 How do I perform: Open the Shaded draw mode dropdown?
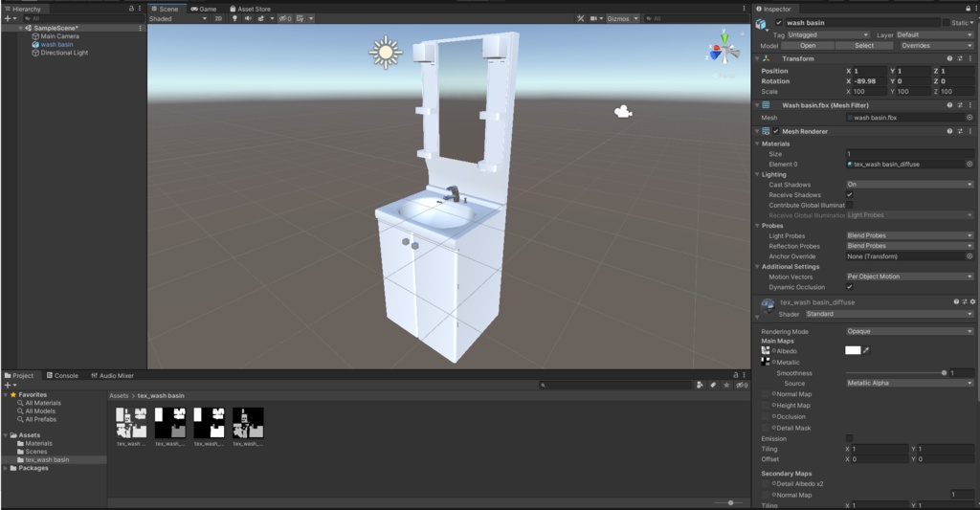pos(178,19)
